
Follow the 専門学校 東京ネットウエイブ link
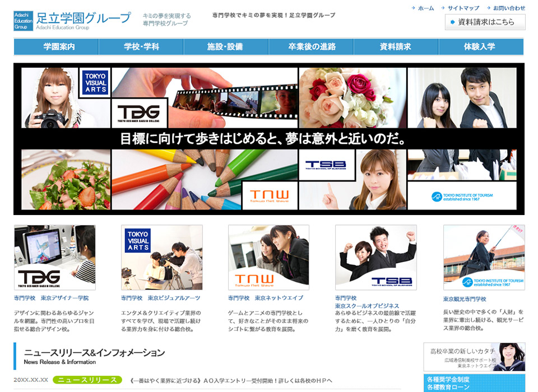(266, 298)
